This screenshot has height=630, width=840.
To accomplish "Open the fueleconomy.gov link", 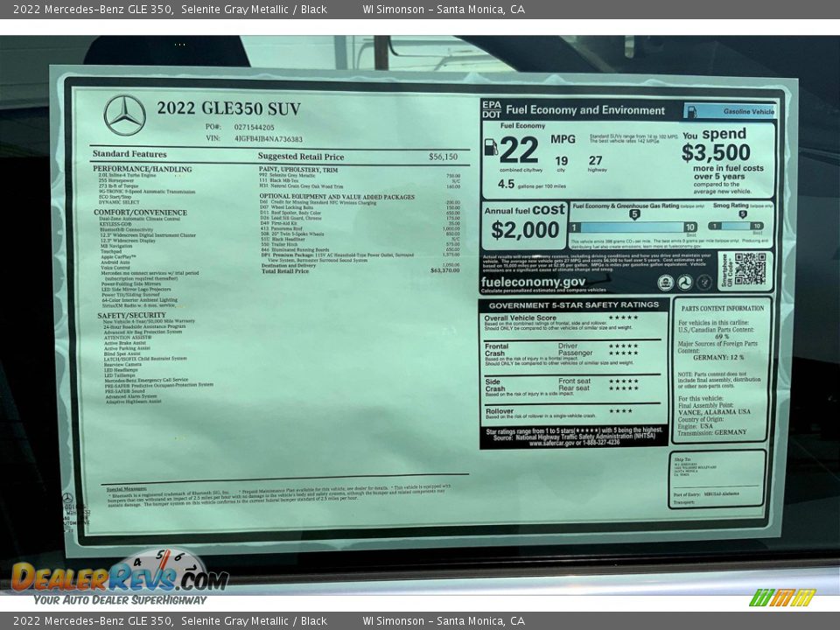I will 533,282.
